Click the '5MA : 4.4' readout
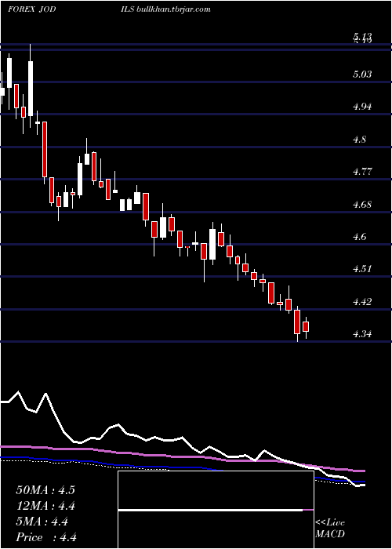This screenshot has height=549, width=392. tap(42, 522)
